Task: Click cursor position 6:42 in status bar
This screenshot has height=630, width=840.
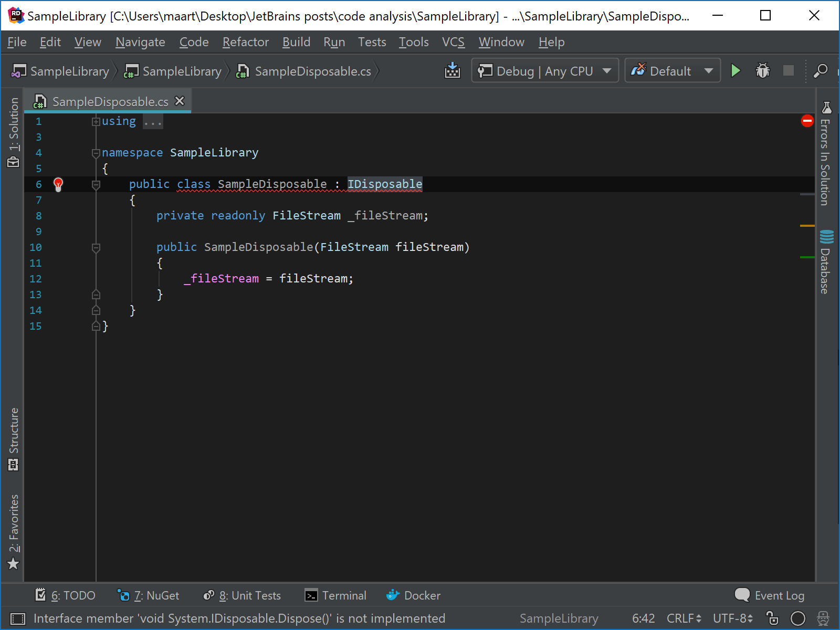Action: pos(643,618)
